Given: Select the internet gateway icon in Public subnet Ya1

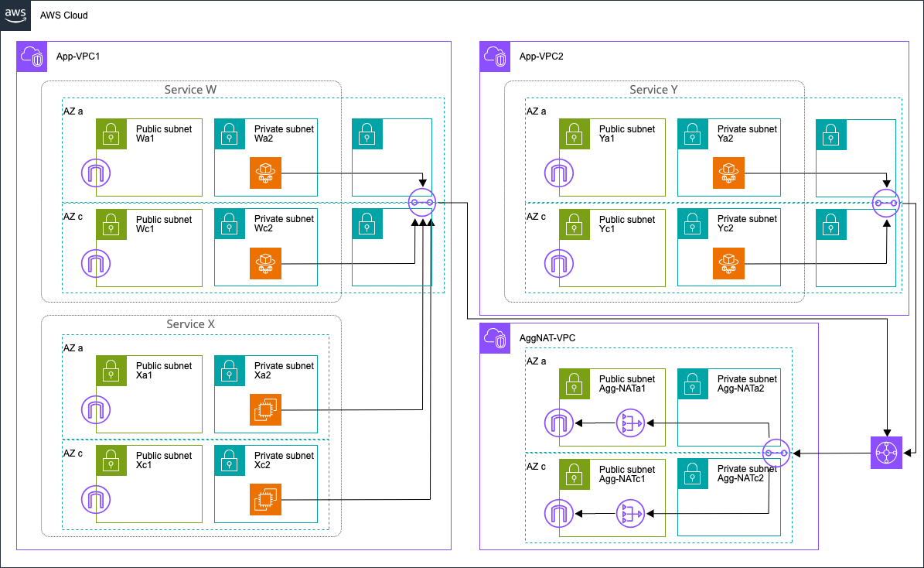Looking at the screenshot, I should pos(559,173).
